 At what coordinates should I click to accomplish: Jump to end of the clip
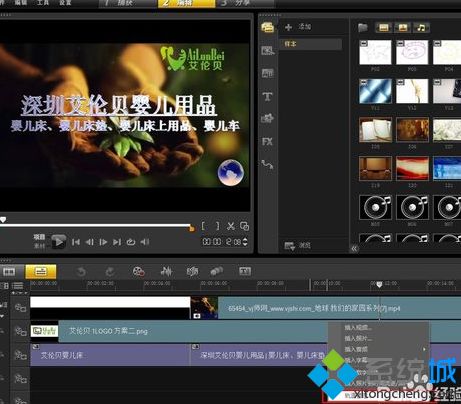[x=117, y=242]
